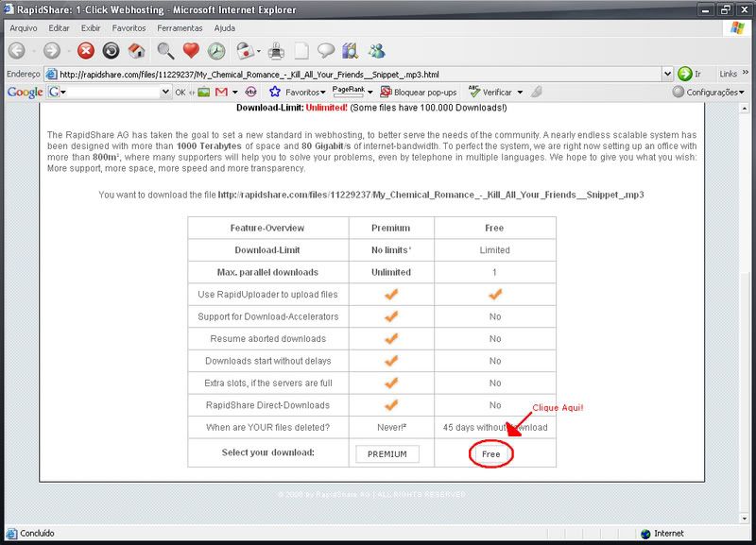756x545 pixels.
Task: Open Favorites with the red heart icon
Action: coord(192,51)
